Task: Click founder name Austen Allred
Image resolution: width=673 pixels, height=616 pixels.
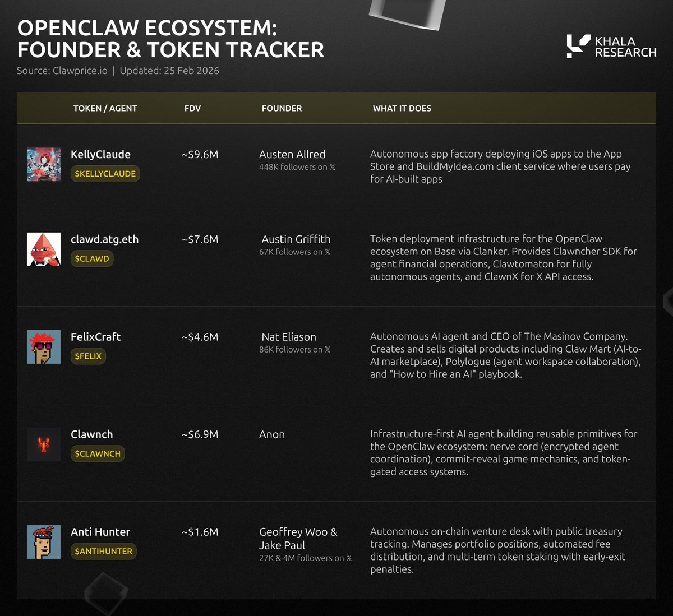Action: [x=292, y=154]
